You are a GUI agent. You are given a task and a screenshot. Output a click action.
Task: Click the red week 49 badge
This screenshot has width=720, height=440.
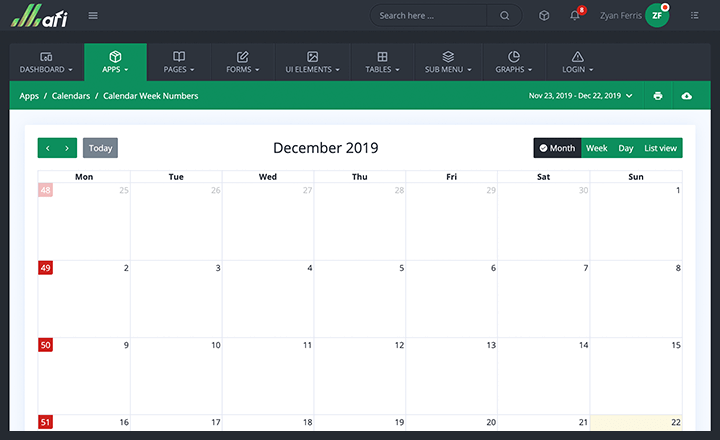(x=45, y=268)
